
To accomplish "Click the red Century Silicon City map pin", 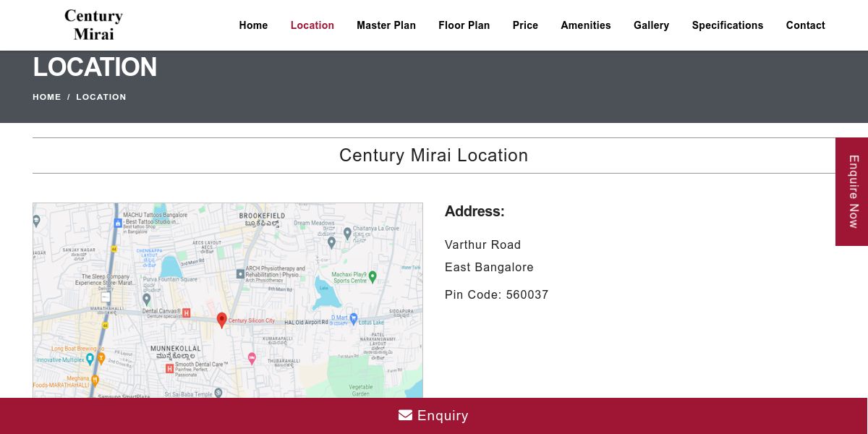I will coord(222,320).
